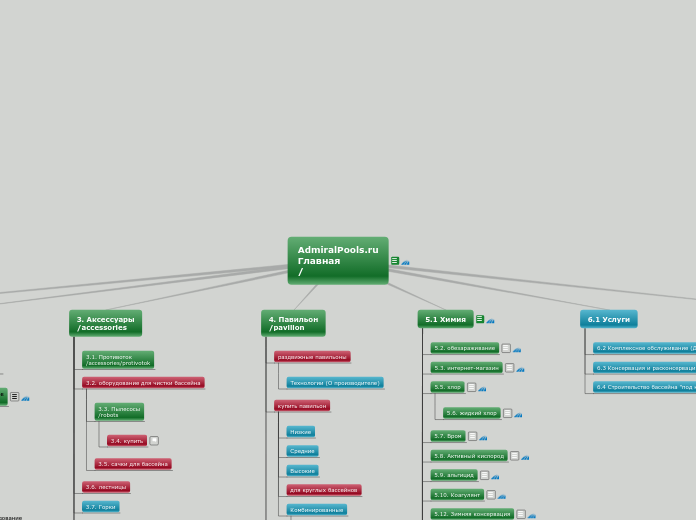Click the blue link icon next to 5.1 Химия

(x=490, y=321)
